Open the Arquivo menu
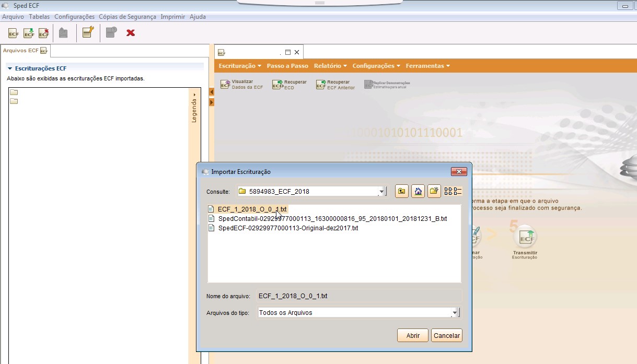This screenshot has width=637, height=364. (x=13, y=17)
